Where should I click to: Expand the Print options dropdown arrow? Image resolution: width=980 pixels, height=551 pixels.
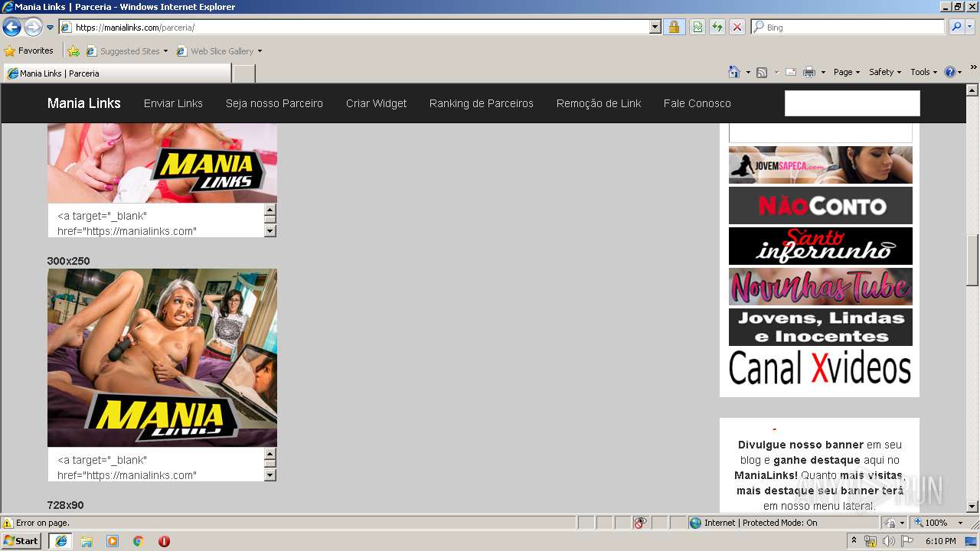click(x=823, y=72)
